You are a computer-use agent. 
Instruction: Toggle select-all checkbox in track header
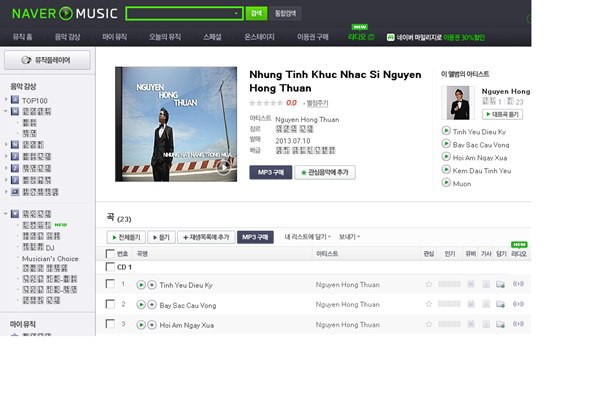click(x=110, y=254)
